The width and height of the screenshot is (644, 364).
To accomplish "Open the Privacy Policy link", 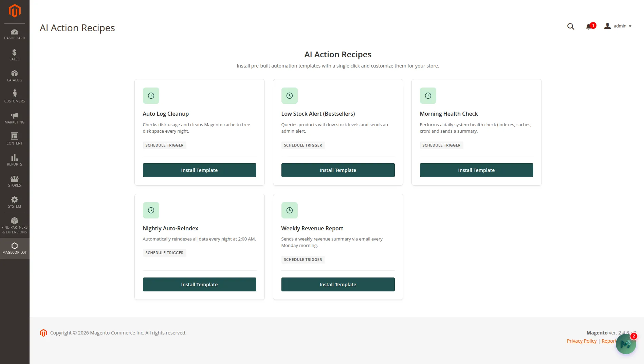I will [x=582, y=341].
